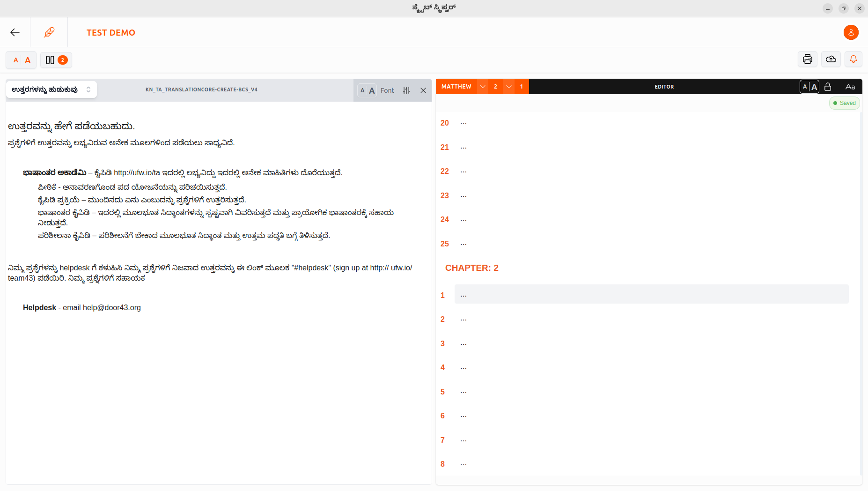Open notifications via the bell icon

point(853,59)
